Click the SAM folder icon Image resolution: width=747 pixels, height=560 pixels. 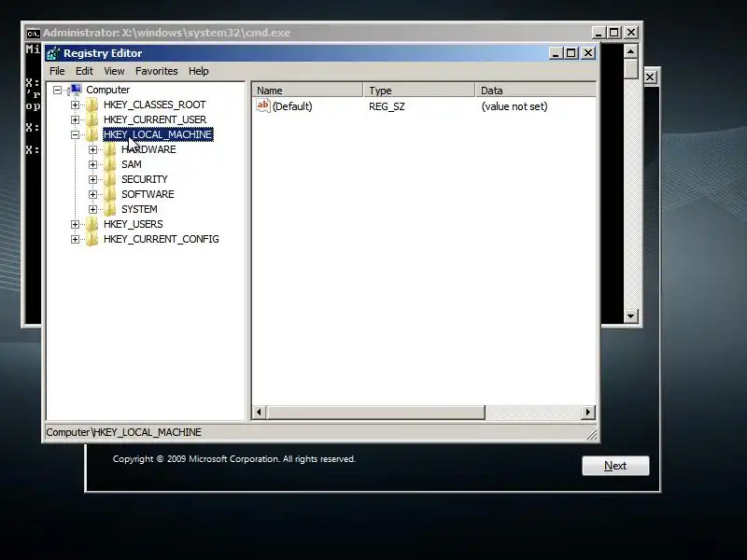(109, 164)
